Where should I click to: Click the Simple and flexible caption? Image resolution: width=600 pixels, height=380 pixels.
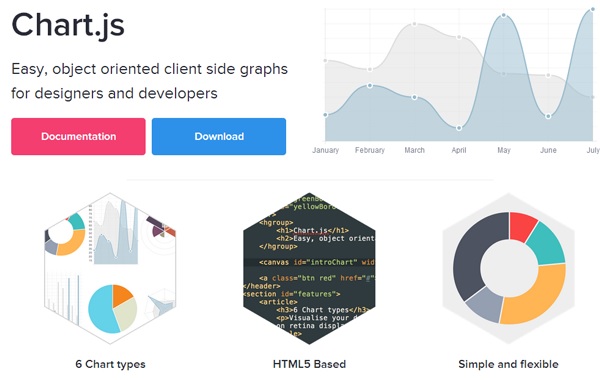point(508,364)
